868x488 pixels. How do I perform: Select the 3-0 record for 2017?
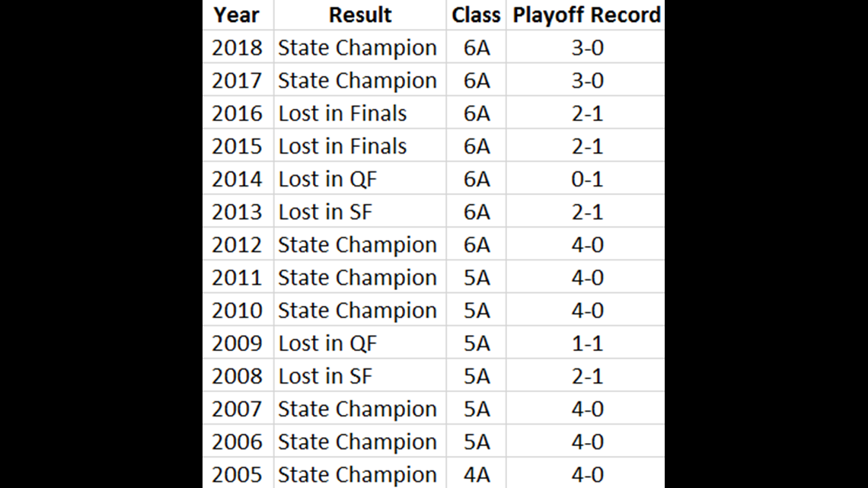(586, 80)
